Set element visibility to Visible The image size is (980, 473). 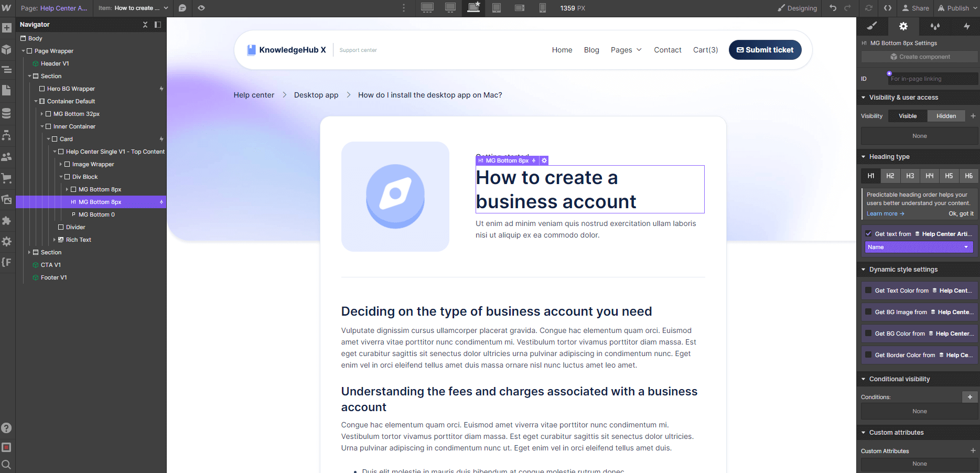907,115
